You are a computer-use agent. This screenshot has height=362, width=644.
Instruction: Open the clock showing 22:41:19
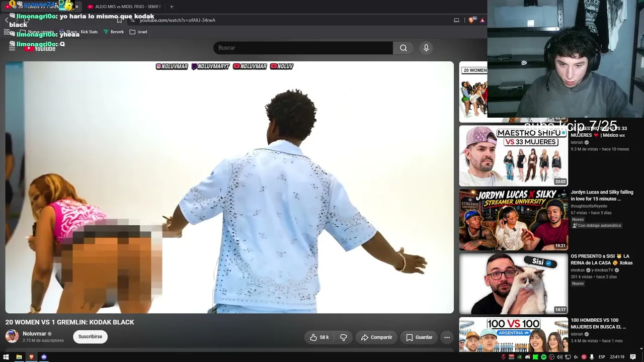click(617, 357)
